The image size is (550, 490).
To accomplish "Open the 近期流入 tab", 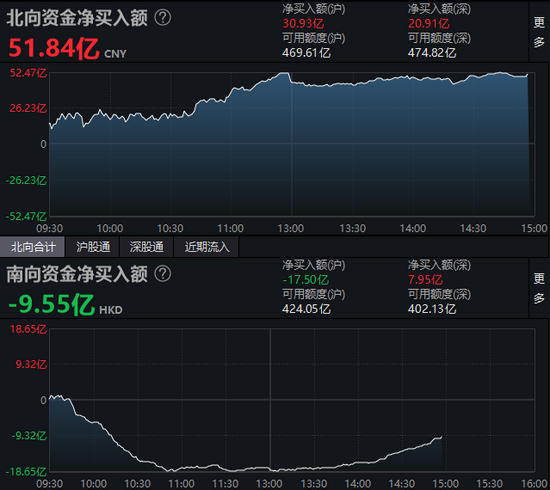I will (207, 247).
